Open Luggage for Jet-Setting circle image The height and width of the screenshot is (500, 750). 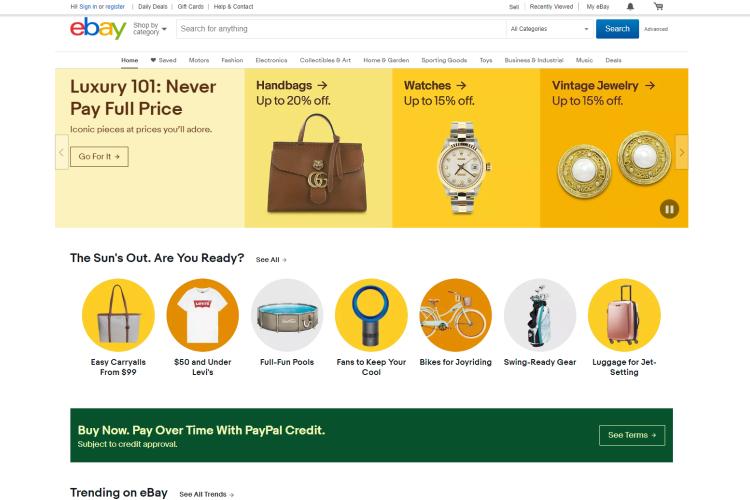click(624, 315)
